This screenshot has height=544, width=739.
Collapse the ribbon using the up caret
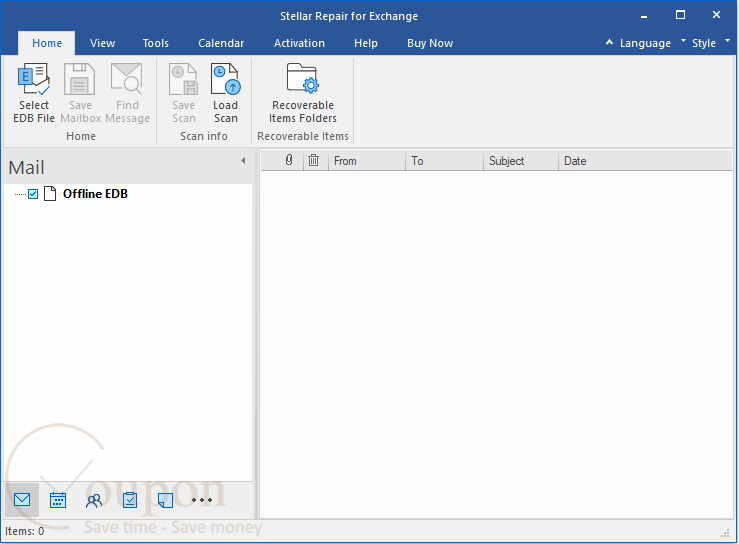click(x=609, y=42)
